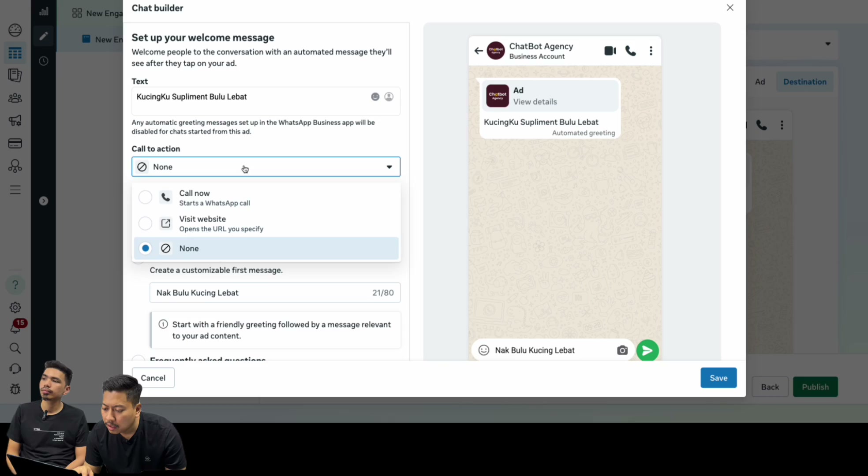The image size is (868, 476).
Task: Click the personalization person icon in Text field
Action: click(x=389, y=97)
